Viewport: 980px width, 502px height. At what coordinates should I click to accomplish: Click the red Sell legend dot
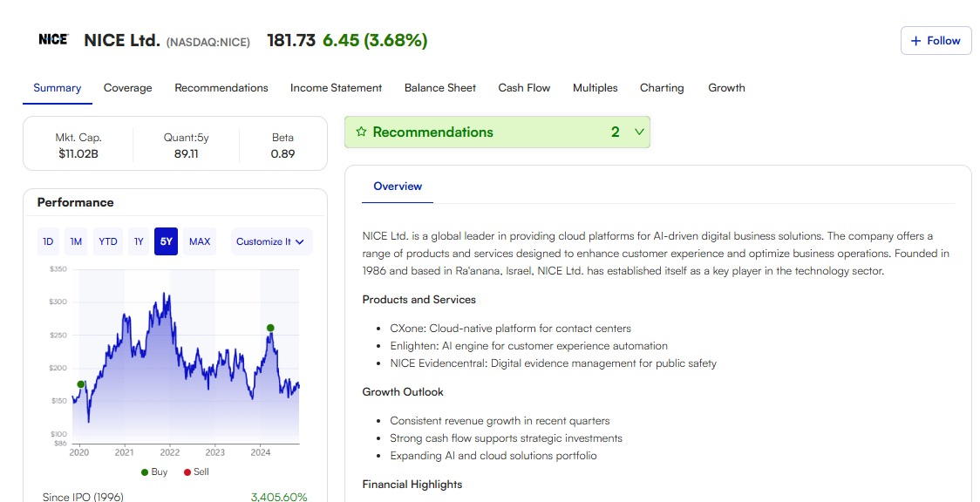point(186,471)
